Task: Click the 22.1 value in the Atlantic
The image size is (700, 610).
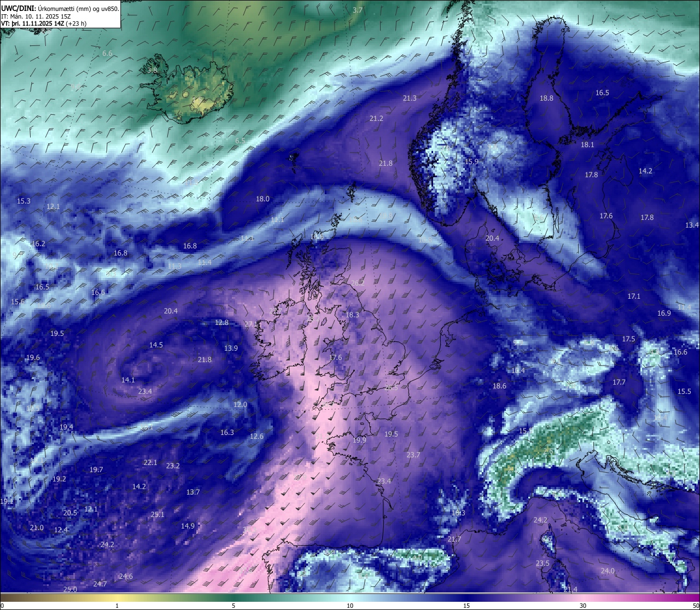Action: [150, 463]
